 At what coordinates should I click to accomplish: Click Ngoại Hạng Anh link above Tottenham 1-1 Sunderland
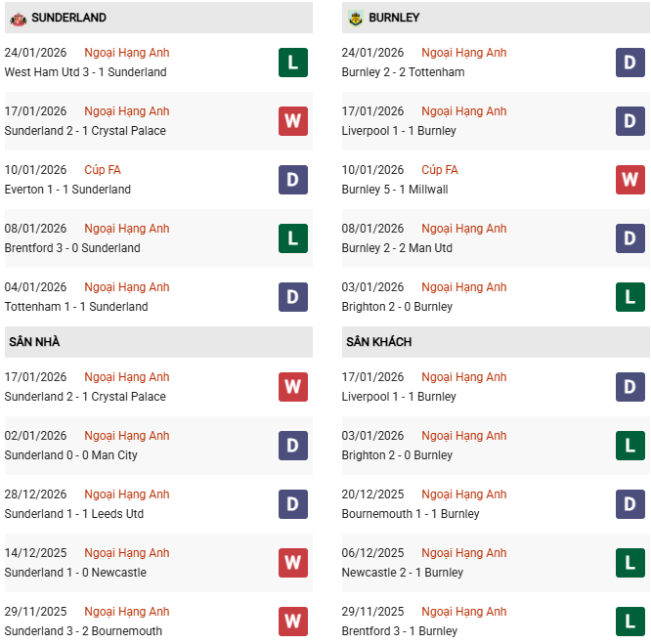127,287
